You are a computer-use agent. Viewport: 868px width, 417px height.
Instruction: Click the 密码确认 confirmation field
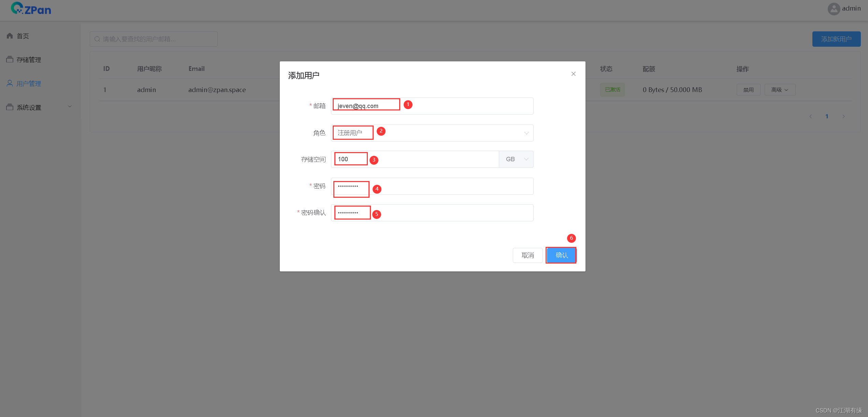point(432,213)
